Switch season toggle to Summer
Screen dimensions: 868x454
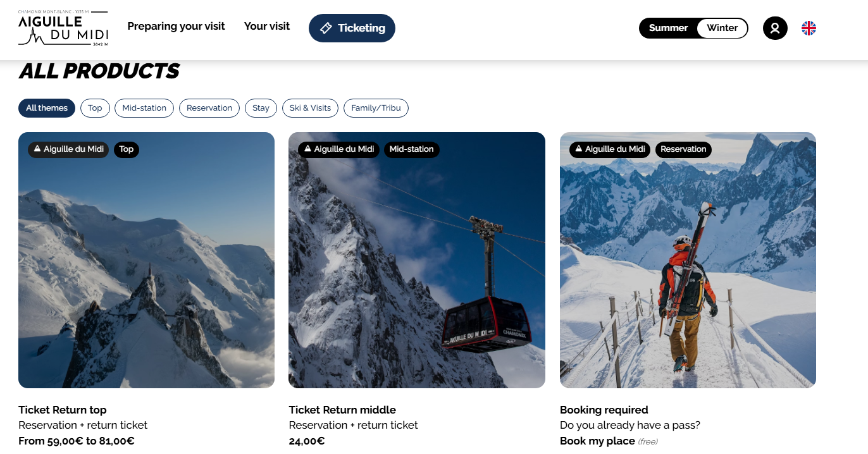click(x=668, y=28)
